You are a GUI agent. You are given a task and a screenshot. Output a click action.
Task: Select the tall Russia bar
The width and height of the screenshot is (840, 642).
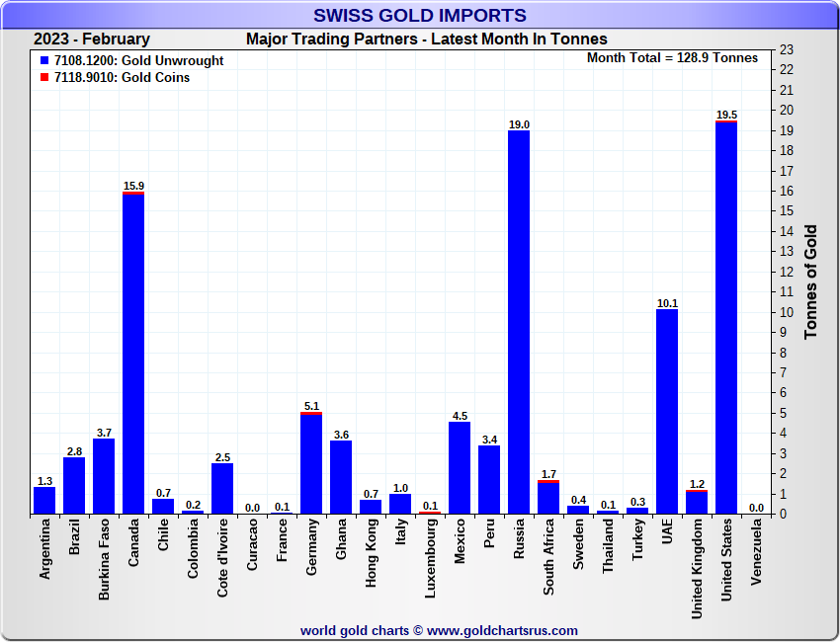519,321
